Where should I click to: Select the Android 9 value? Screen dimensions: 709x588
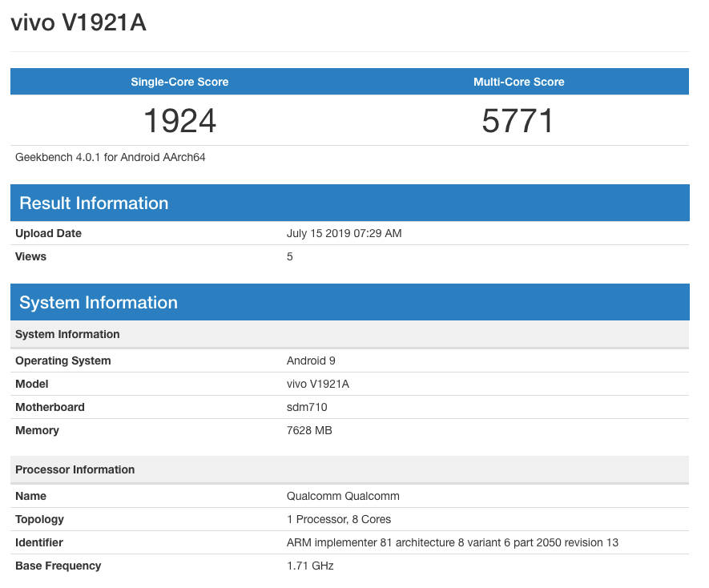pos(311,361)
